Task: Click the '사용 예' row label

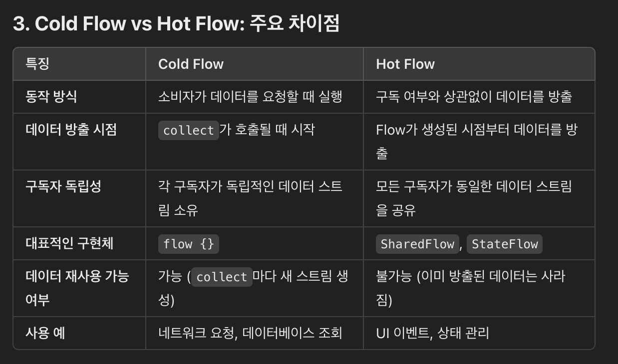Action: pyautogui.click(x=45, y=333)
